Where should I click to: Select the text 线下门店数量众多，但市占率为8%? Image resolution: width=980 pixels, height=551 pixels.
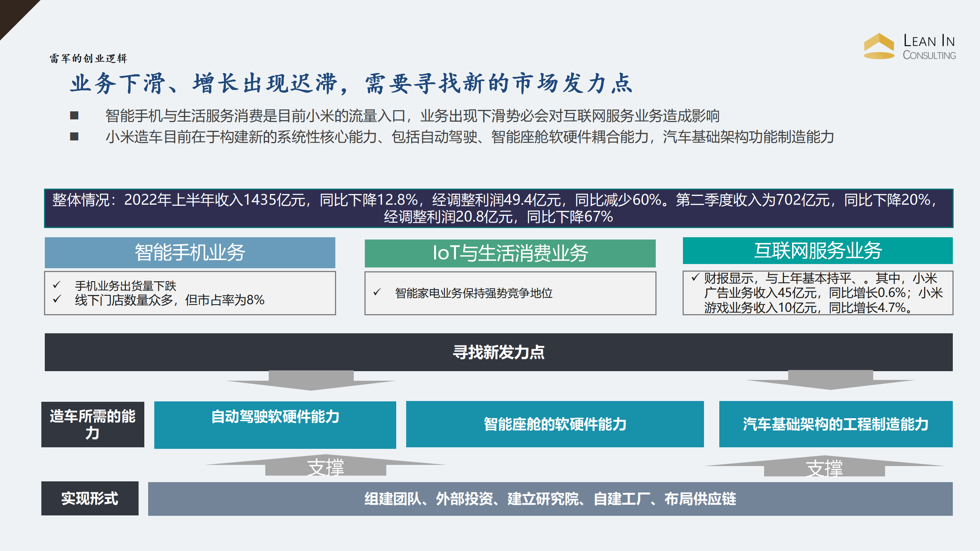pos(170,300)
